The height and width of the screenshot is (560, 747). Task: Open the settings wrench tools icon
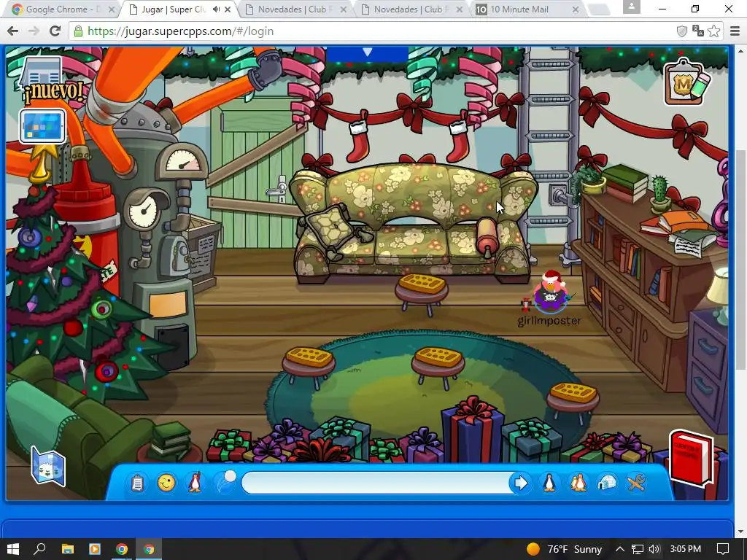point(636,483)
